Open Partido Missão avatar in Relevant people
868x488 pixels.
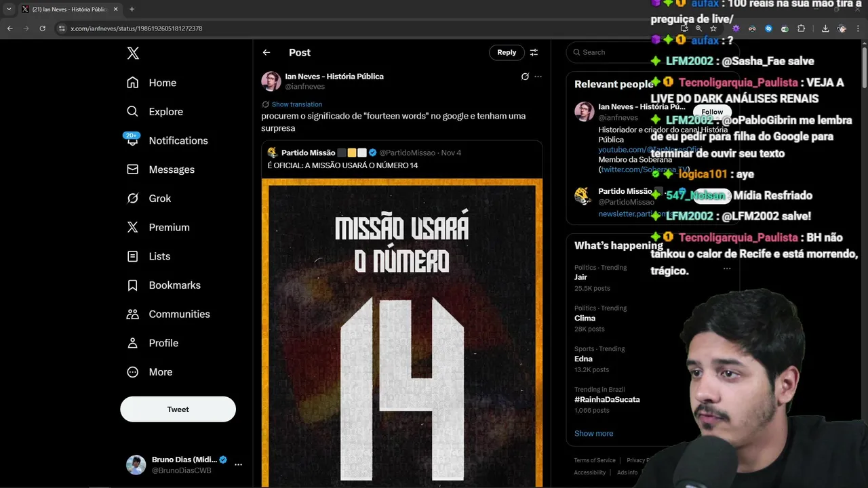coord(583,196)
